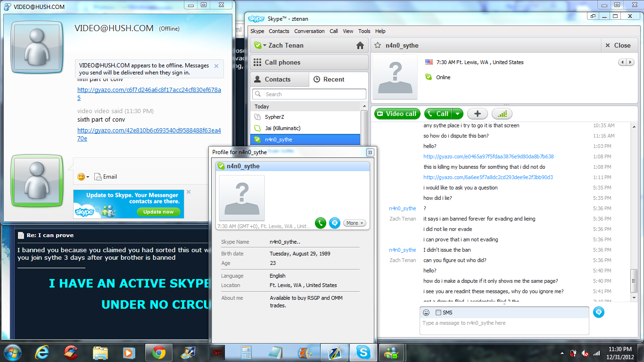Show hidden system tray icons
This screenshot has height=362, width=644.
[x=562, y=353]
